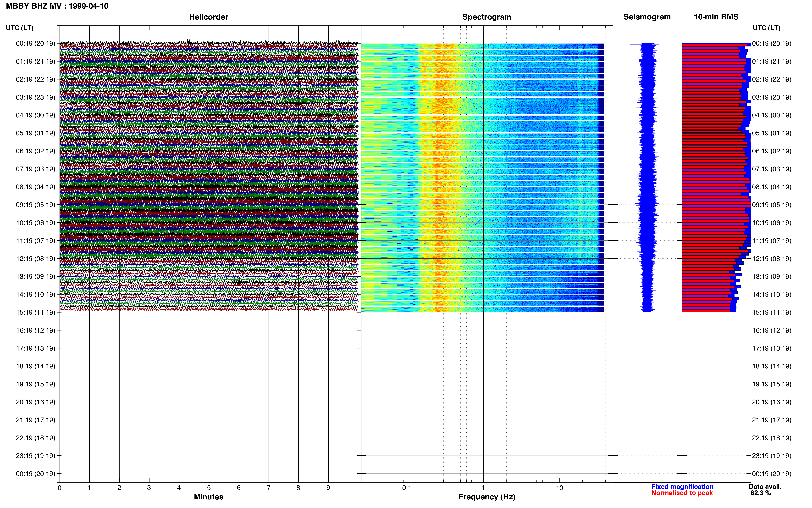Screen dimensions: 812x508
Task: Click minute tick label 7 on helicorder
Action: tap(269, 487)
